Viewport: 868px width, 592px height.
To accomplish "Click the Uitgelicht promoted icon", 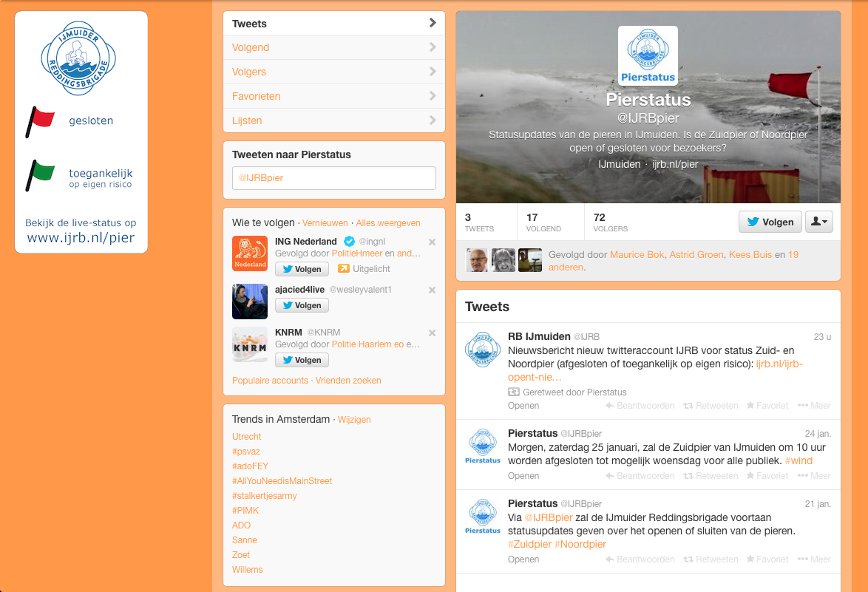I will 344,268.
